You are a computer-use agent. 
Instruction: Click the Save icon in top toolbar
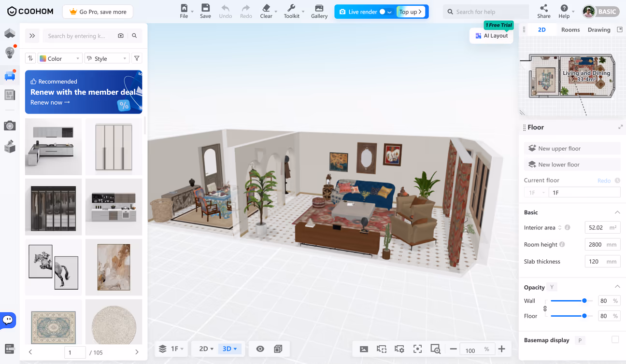205,8
